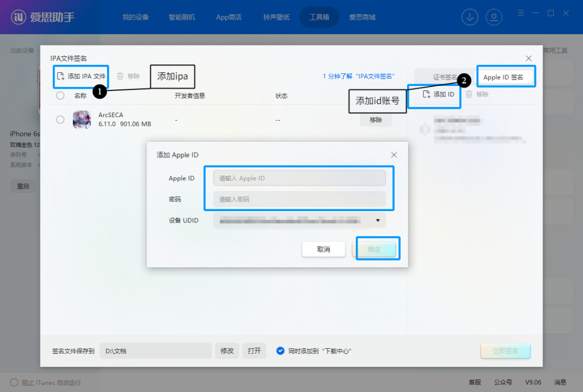The image size is (583, 392).
Task: Click 重启 button in device panel
Action: point(23,186)
